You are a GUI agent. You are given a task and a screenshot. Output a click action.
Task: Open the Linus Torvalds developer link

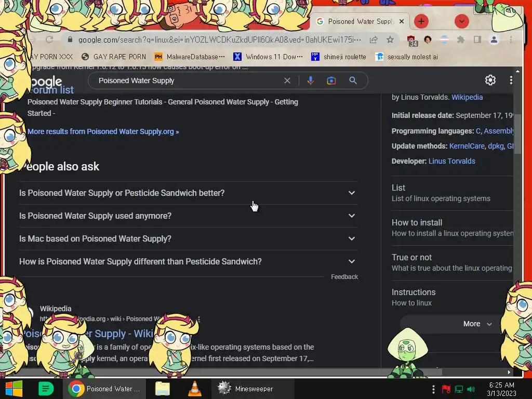point(451,161)
